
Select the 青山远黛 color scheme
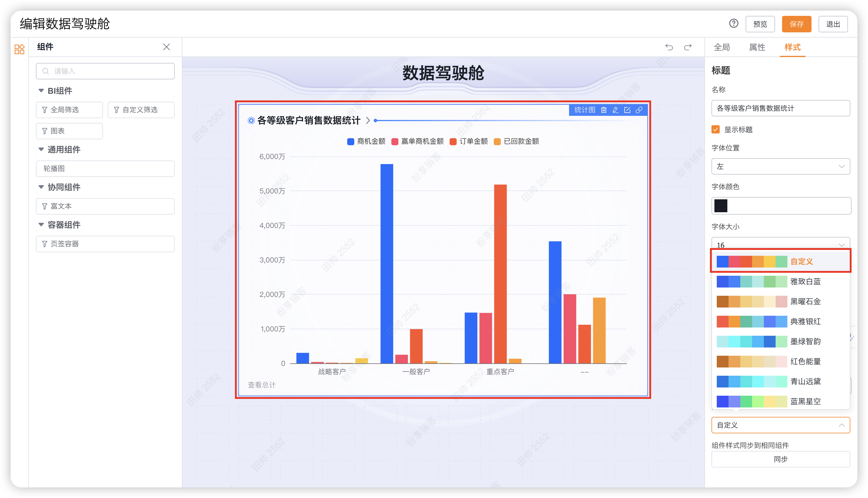coord(780,381)
